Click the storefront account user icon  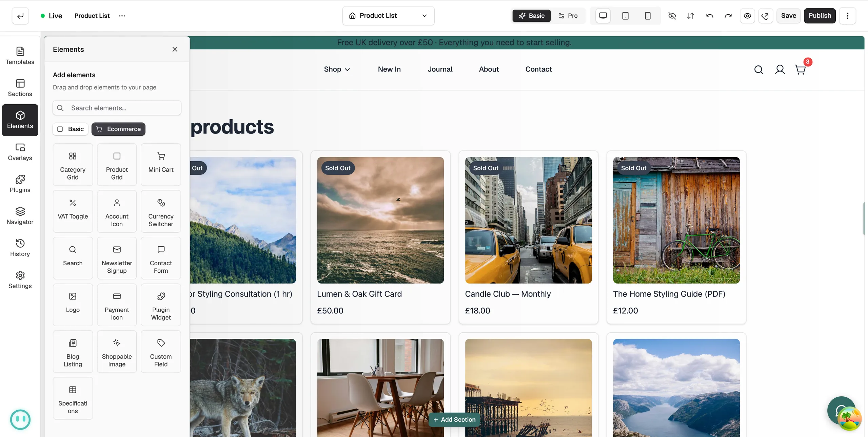(x=780, y=69)
